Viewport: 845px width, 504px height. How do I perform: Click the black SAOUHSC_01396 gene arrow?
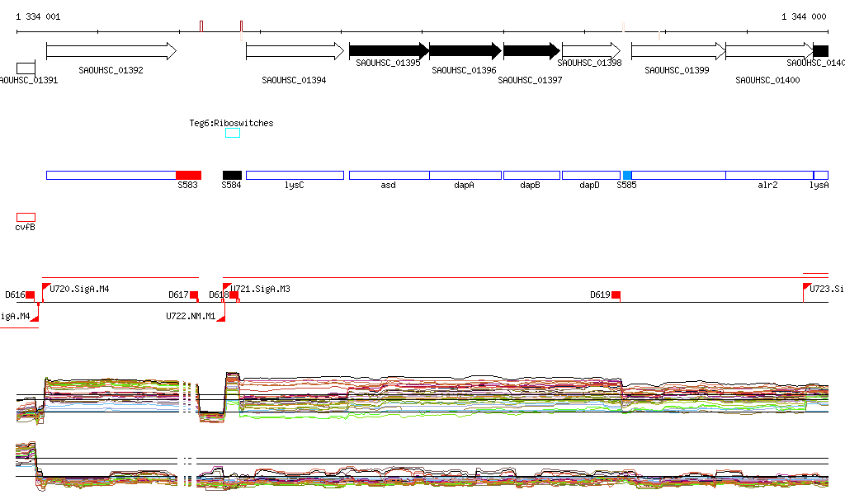tap(465, 51)
